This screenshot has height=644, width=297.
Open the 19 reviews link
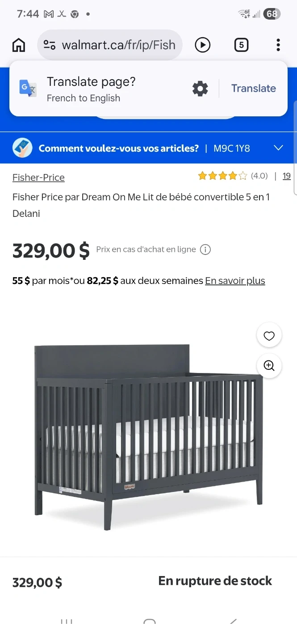click(287, 176)
